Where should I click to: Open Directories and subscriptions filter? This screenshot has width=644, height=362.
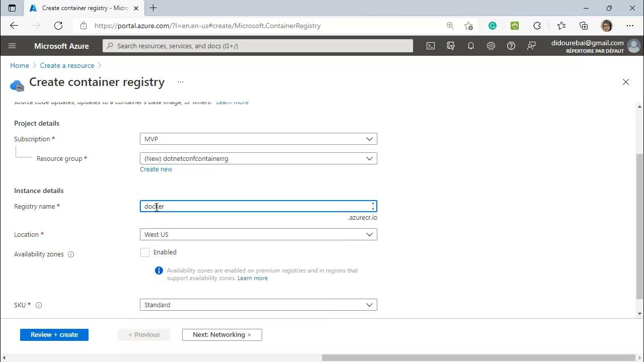[451, 46]
